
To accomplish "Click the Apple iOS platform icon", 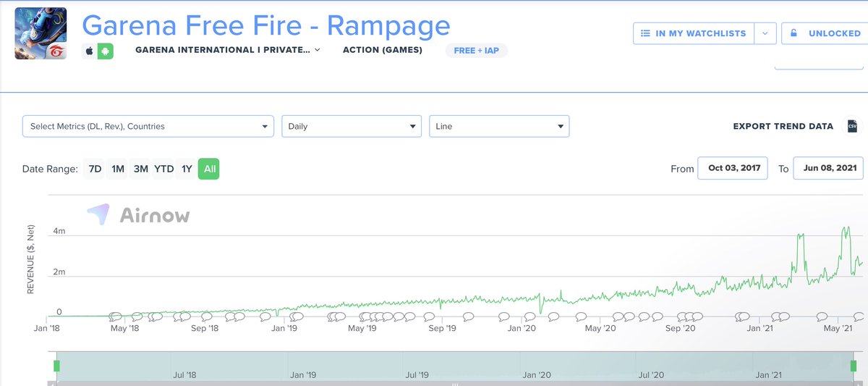I will 90,51.
